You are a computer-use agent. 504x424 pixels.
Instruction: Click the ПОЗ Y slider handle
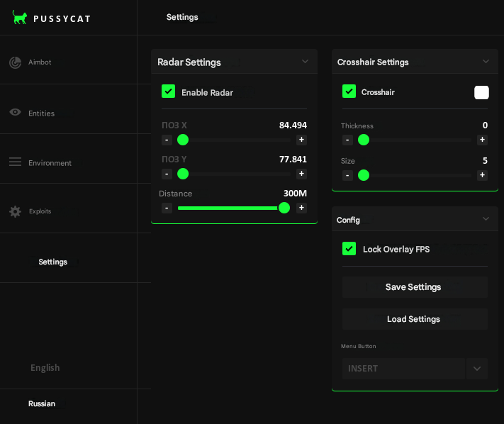[183, 174]
